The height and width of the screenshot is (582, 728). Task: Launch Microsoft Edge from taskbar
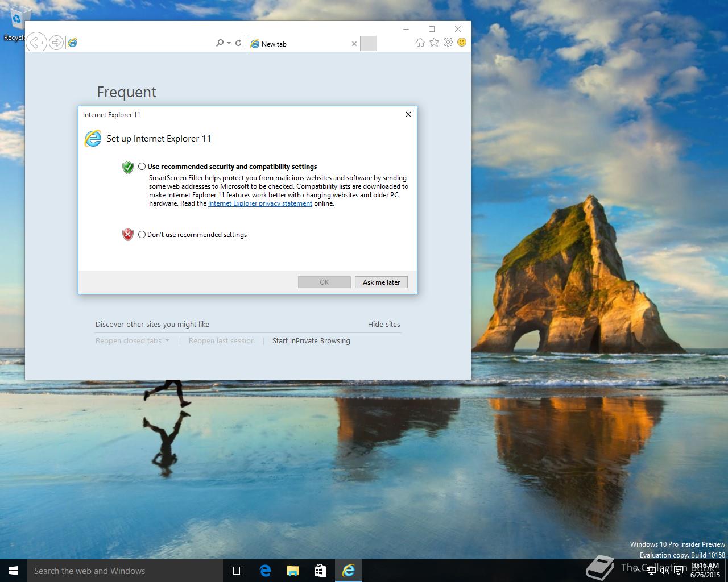265,571
